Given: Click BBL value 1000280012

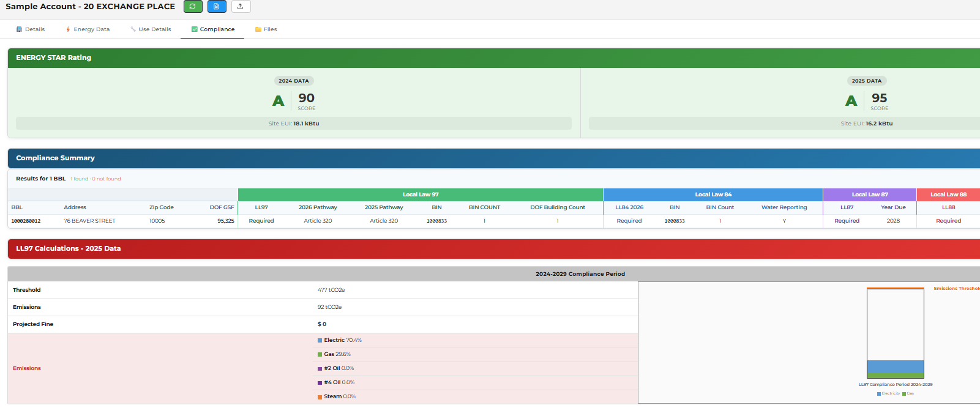Looking at the screenshot, I should click(x=26, y=221).
